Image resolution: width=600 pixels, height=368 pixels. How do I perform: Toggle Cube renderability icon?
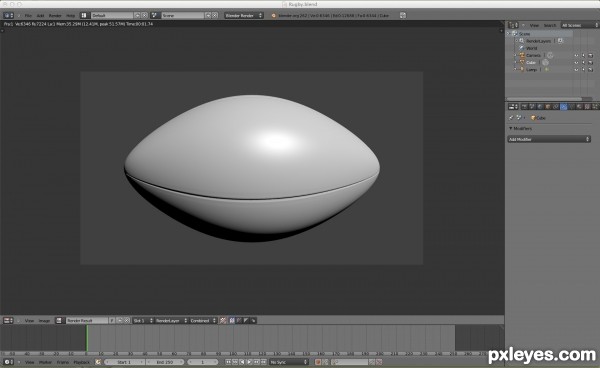[x=590, y=62]
